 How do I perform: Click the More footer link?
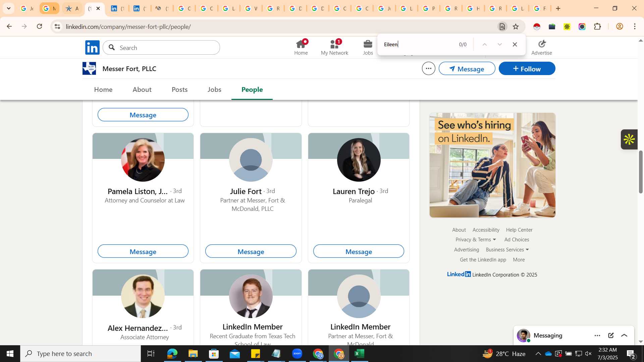tap(519, 260)
